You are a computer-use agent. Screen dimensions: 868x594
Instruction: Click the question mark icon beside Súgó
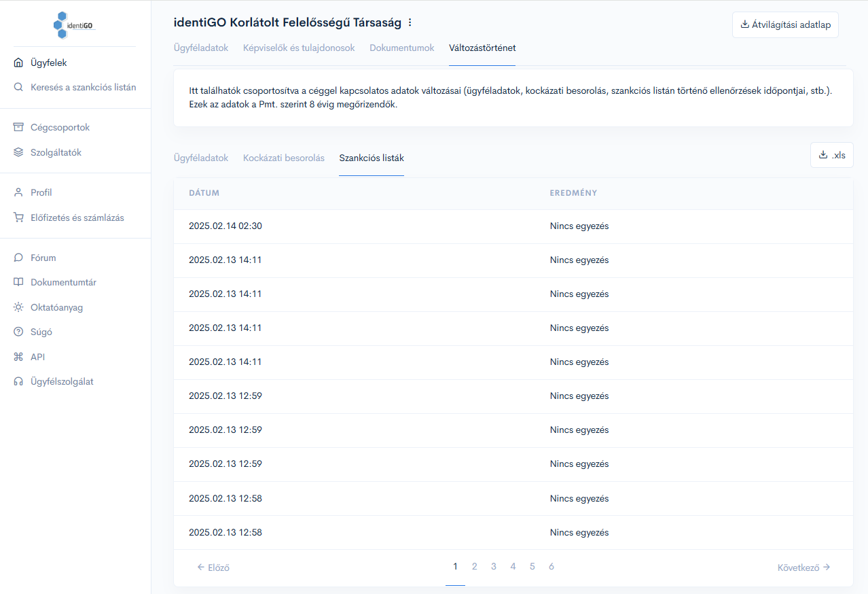[x=18, y=332]
